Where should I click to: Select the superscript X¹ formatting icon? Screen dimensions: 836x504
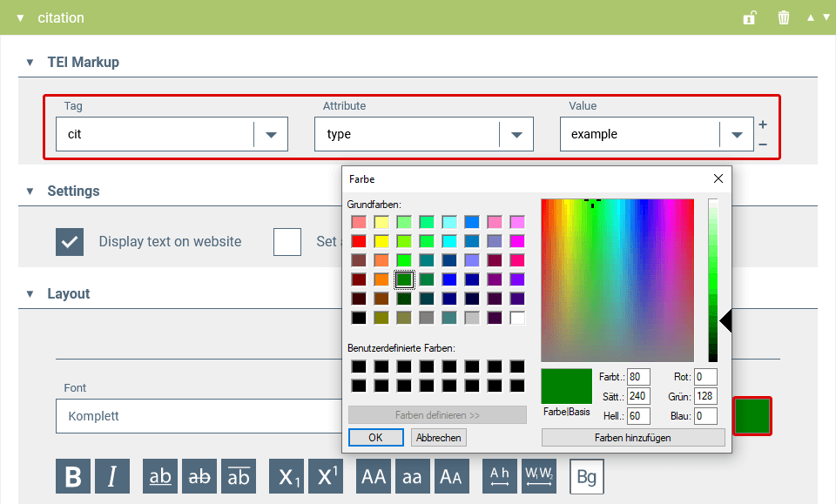click(x=326, y=476)
